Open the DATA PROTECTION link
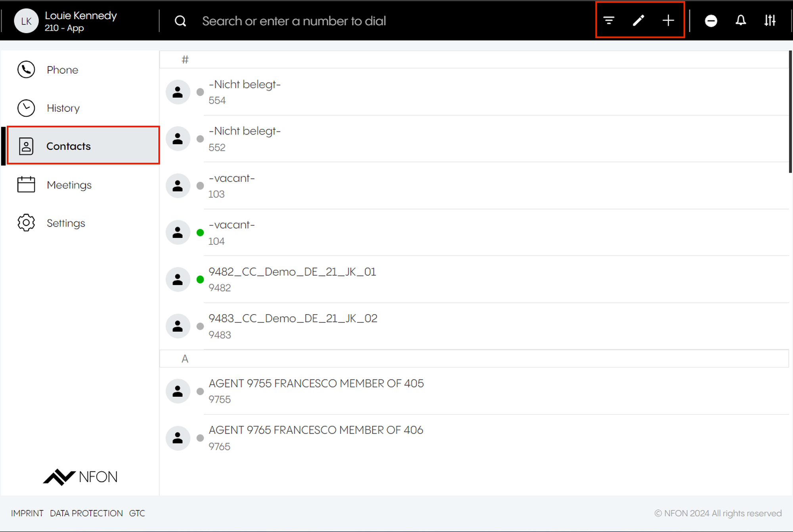 click(86, 513)
